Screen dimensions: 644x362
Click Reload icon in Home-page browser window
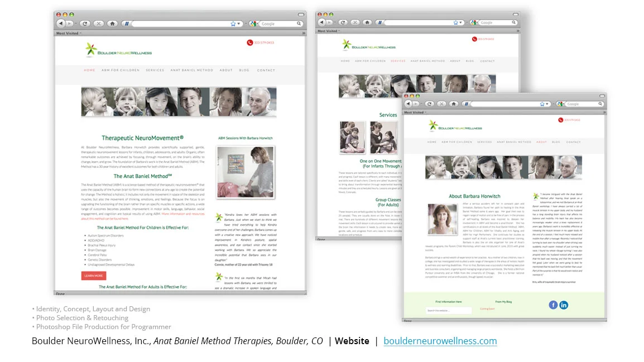click(x=85, y=24)
